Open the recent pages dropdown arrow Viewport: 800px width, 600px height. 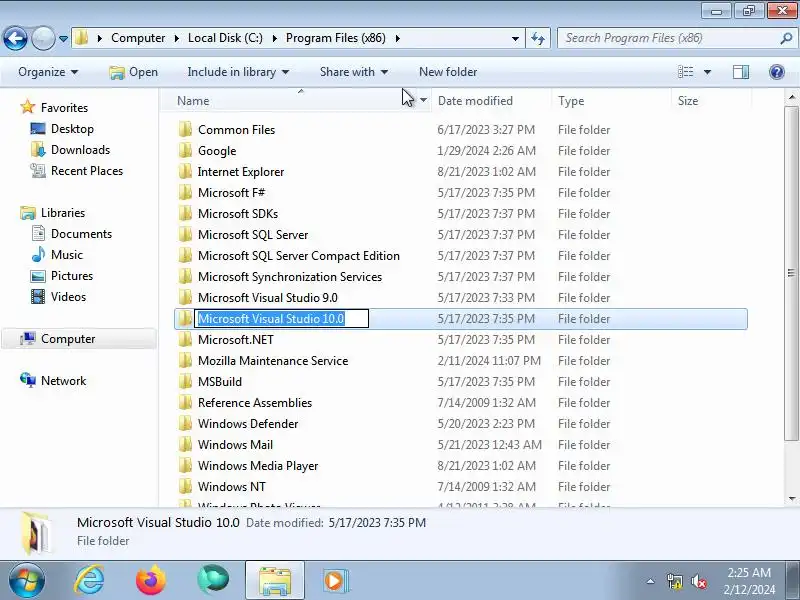tap(63, 39)
